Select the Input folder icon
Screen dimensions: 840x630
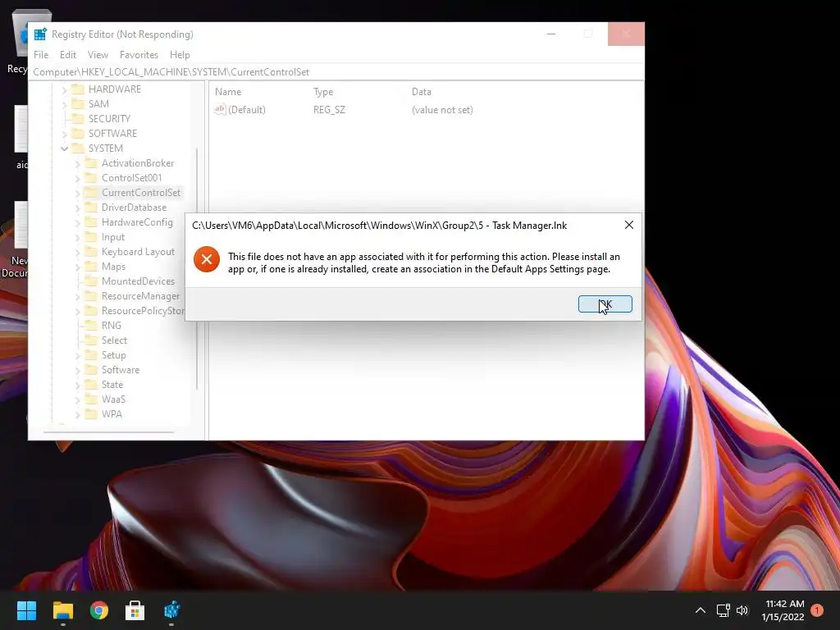pyautogui.click(x=92, y=237)
